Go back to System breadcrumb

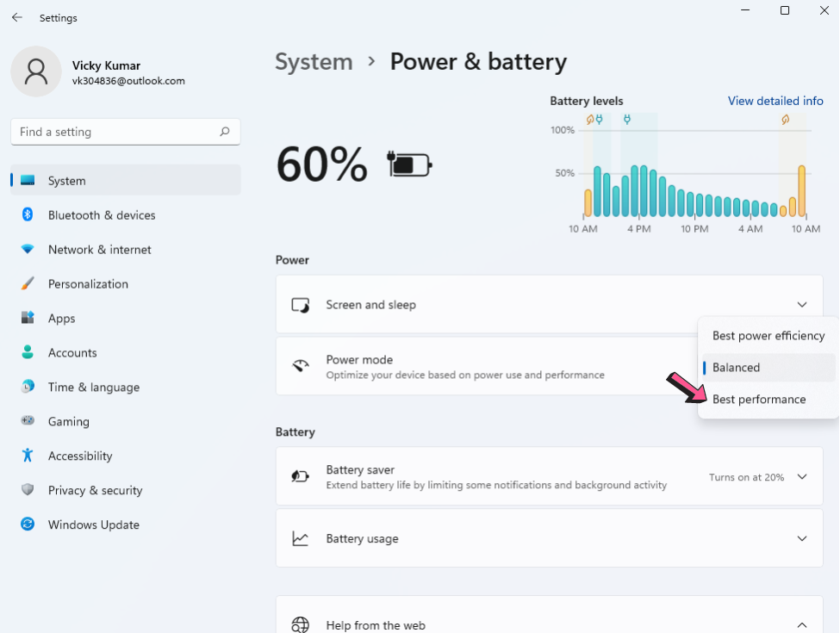[x=314, y=62]
